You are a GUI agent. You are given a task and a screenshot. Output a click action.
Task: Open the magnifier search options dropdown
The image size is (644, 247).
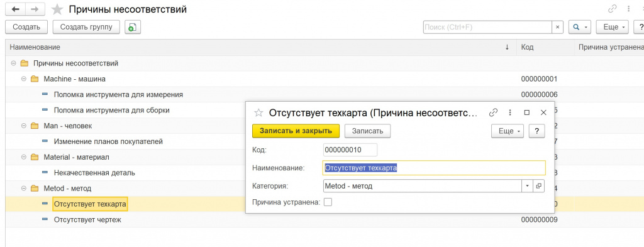coord(580,27)
